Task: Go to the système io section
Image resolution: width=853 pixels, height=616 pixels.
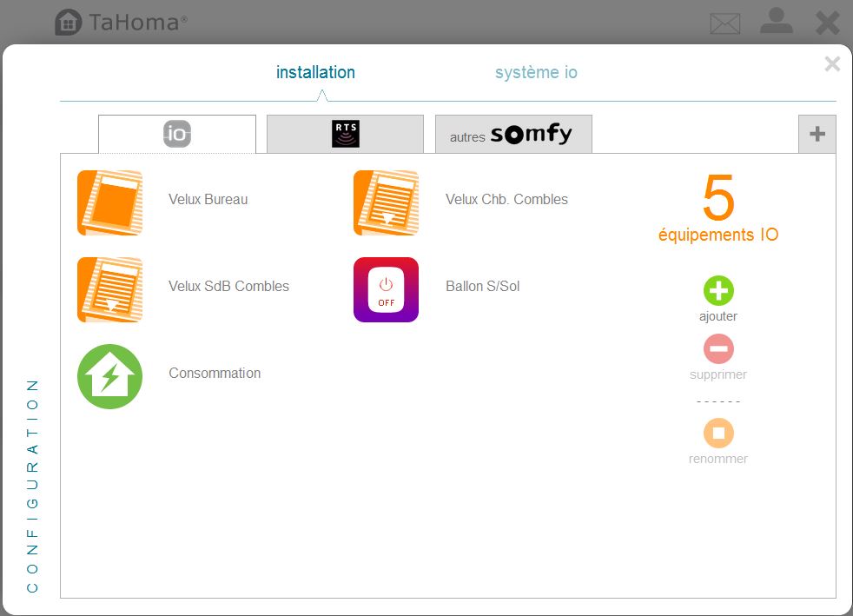Action: [x=536, y=73]
